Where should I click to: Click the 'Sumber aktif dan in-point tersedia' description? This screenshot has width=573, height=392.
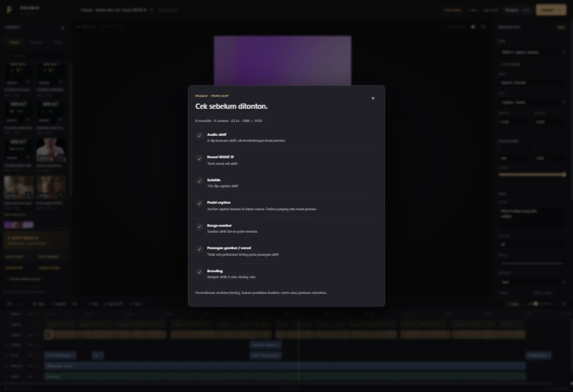[x=232, y=231]
